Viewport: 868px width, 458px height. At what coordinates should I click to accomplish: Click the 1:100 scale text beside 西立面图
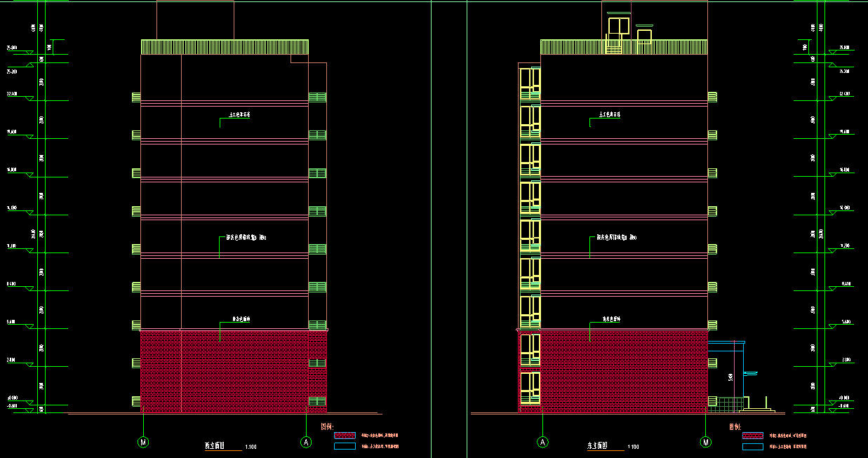tap(251, 447)
